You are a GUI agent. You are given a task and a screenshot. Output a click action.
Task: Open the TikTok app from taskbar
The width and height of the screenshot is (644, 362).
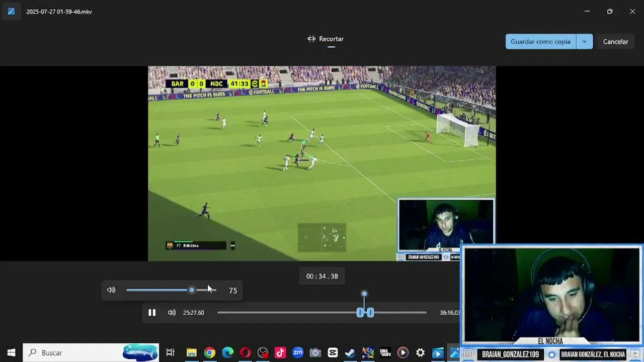pos(280,353)
